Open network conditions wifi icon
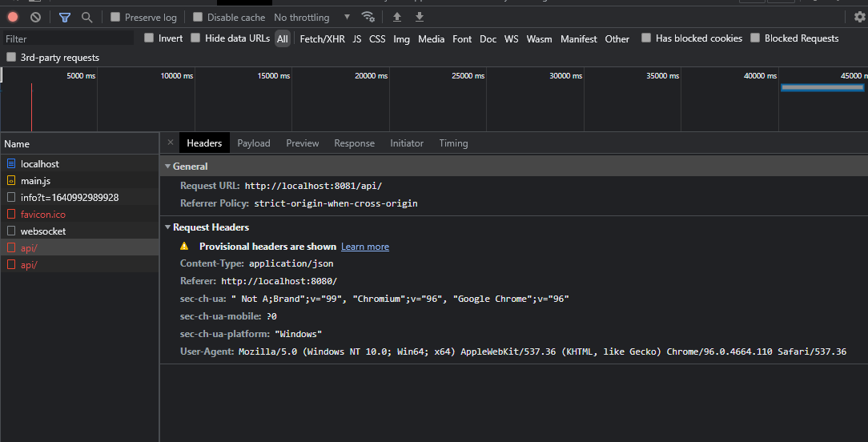Image resolution: width=868 pixels, height=442 pixels. click(x=368, y=17)
